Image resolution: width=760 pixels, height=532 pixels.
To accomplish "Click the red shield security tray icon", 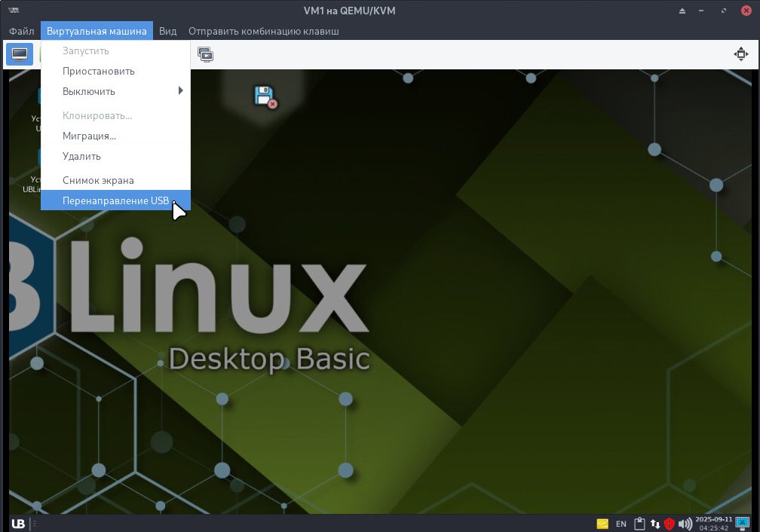I will click(669, 524).
